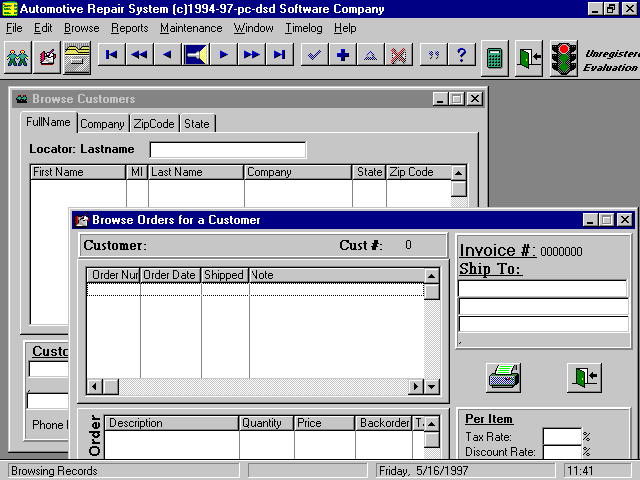Switch to the Company tab
This screenshot has height=480, width=640.
pos(102,124)
